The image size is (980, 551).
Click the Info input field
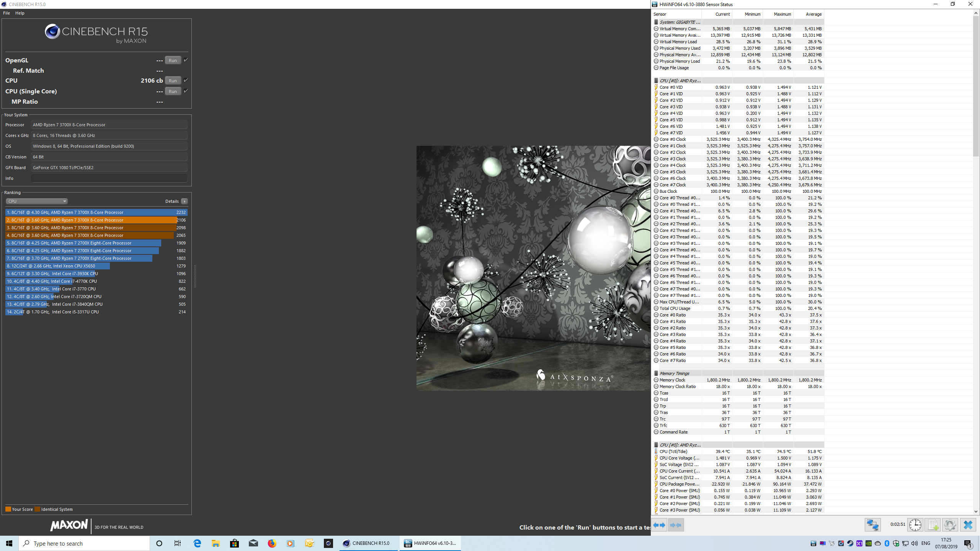click(x=109, y=178)
